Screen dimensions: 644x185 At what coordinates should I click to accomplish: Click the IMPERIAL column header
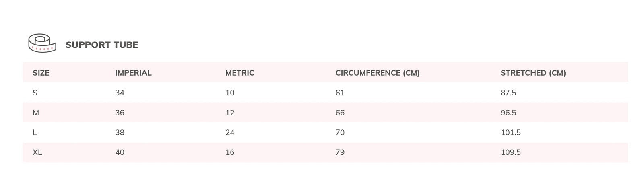[x=133, y=73]
